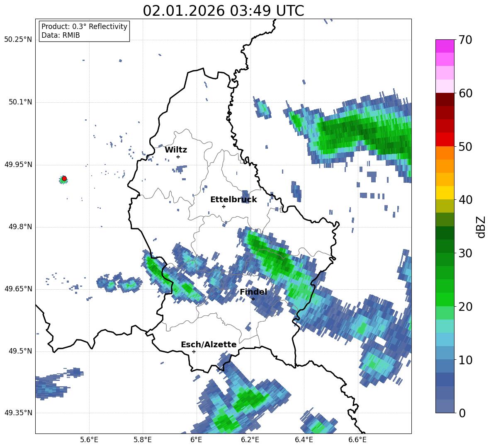
Task: Click the 30 colorbar tick label
Action: click(465, 253)
